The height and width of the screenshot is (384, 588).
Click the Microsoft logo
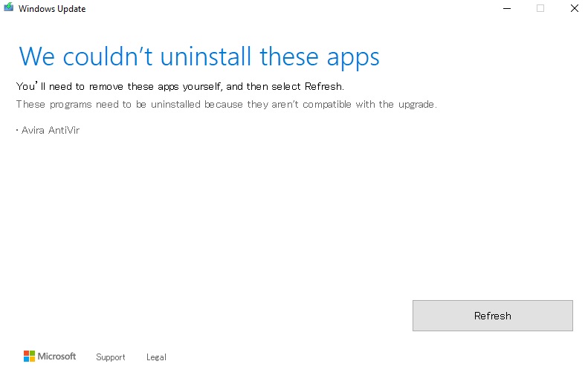(50, 357)
